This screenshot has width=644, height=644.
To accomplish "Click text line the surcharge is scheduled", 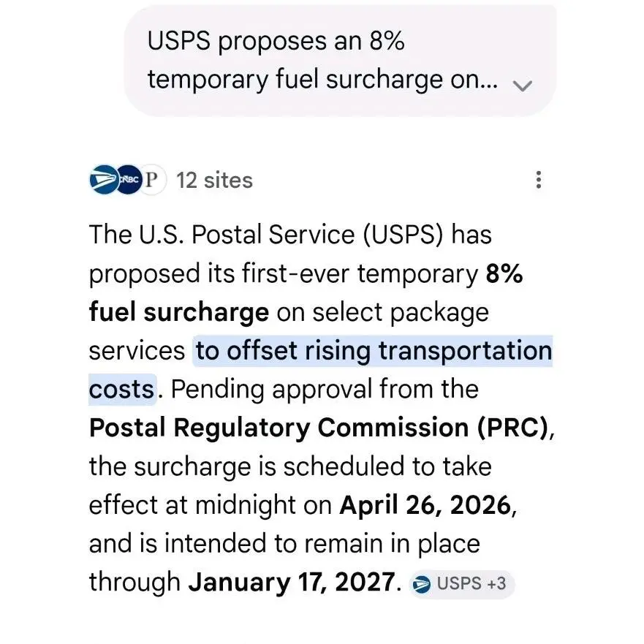I will tap(290, 467).
